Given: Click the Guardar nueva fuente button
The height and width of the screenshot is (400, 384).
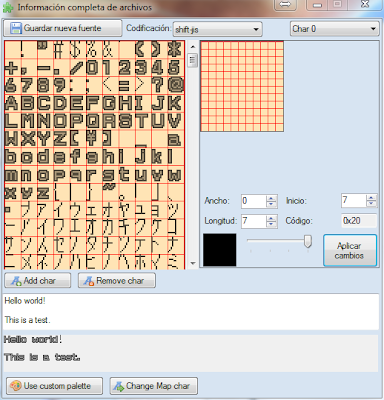Looking at the screenshot, I should [x=63, y=28].
